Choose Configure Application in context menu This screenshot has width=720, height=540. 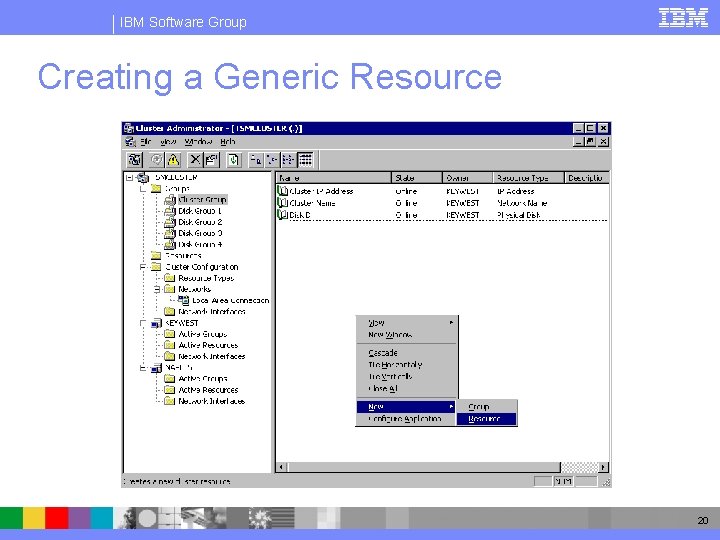407,419
